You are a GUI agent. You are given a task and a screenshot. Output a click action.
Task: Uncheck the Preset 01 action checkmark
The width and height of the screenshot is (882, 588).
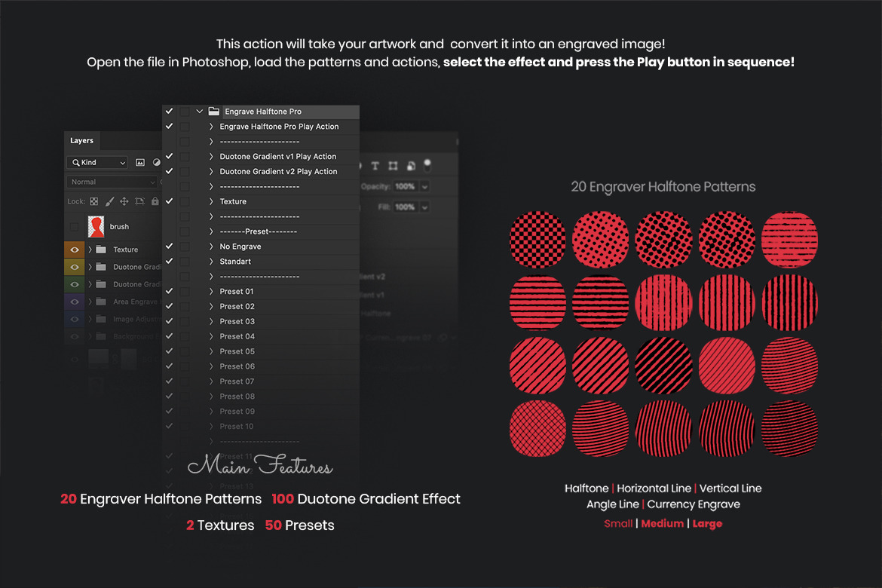click(x=170, y=292)
